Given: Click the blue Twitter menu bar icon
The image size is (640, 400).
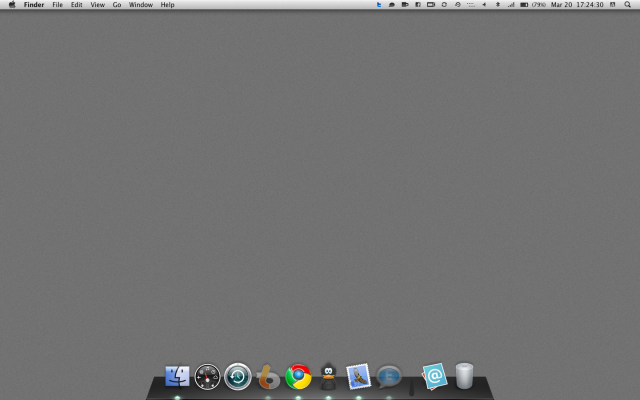Looking at the screenshot, I should [379, 4].
